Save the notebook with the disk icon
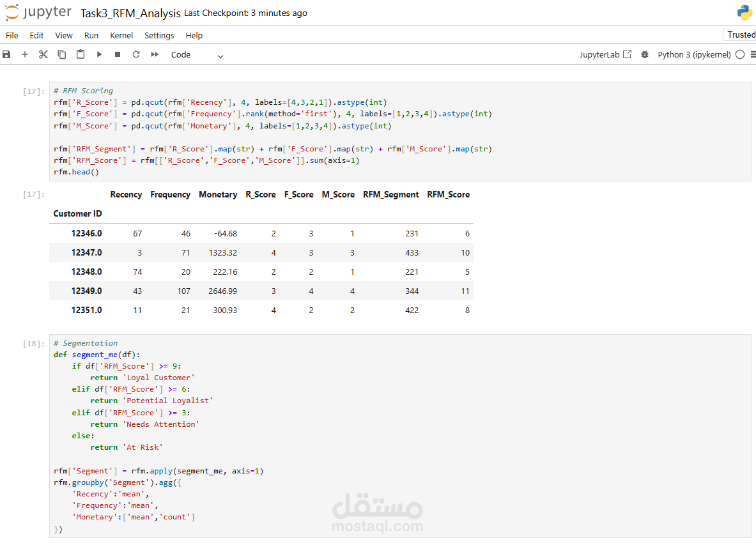This screenshot has width=756, height=545. pyautogui.click(x=7, y=55)
